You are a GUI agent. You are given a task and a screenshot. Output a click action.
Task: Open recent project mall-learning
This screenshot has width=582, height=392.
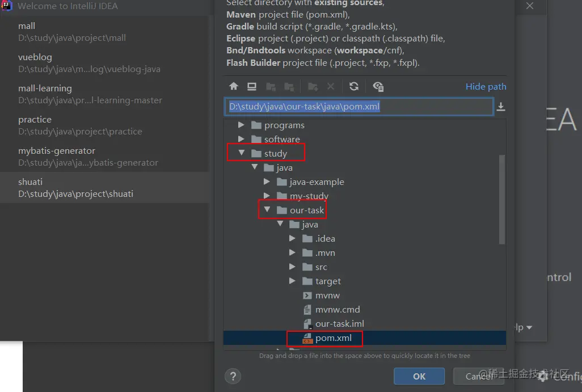click(104, 94)
